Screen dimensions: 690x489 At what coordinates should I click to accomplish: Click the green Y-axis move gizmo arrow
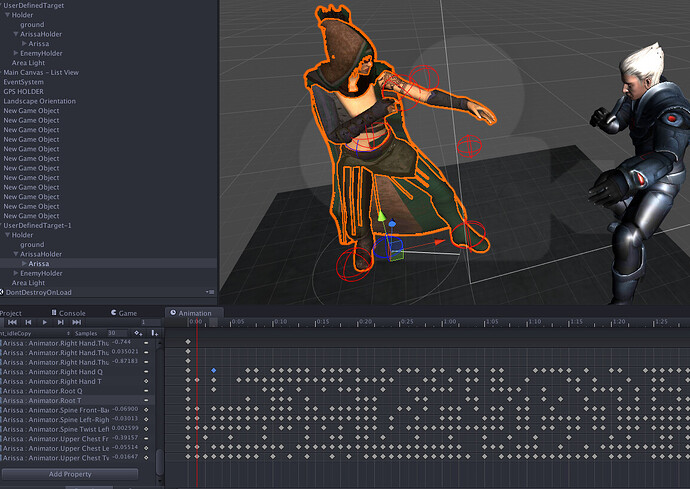point(380,218)
